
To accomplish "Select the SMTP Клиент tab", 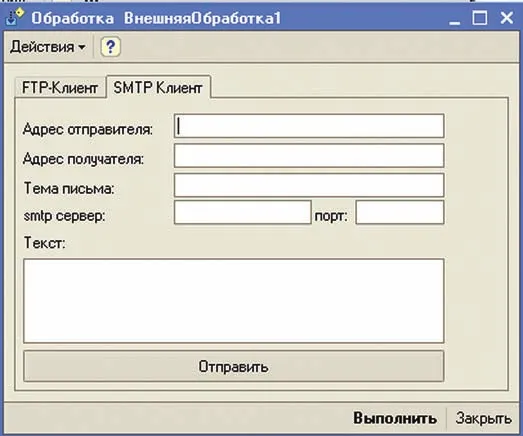I will (158, 88).
